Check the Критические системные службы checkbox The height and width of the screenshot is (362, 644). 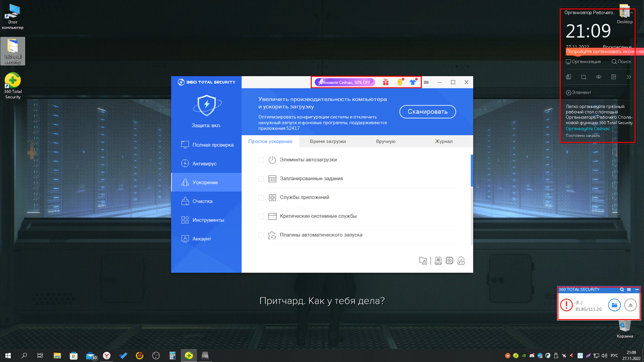click(x=261, y=216)
